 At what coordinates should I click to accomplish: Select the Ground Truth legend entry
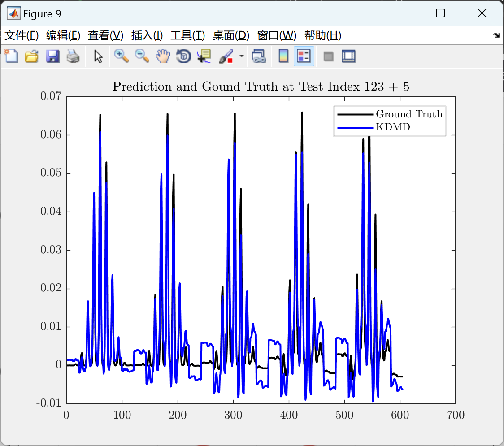[390, 114]
